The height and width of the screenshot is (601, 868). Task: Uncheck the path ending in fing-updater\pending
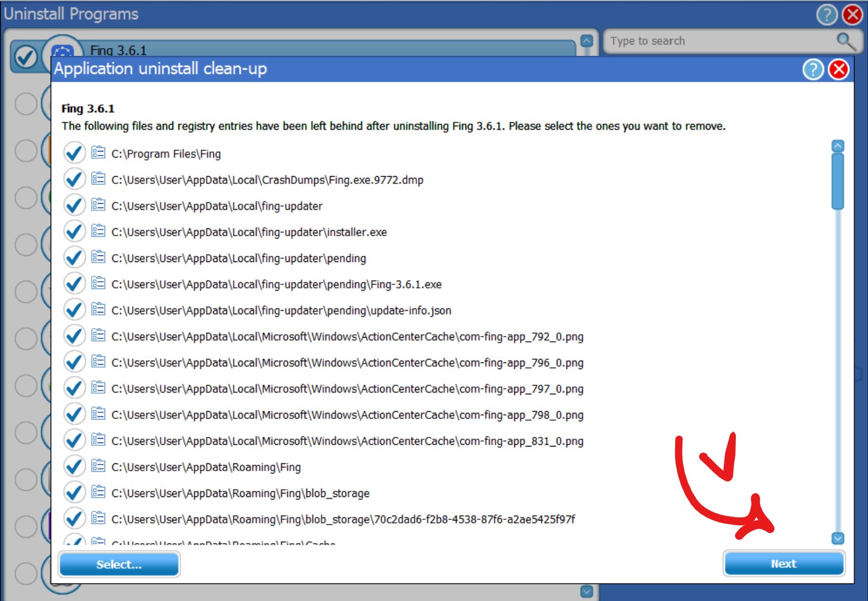tap(74, 258)
